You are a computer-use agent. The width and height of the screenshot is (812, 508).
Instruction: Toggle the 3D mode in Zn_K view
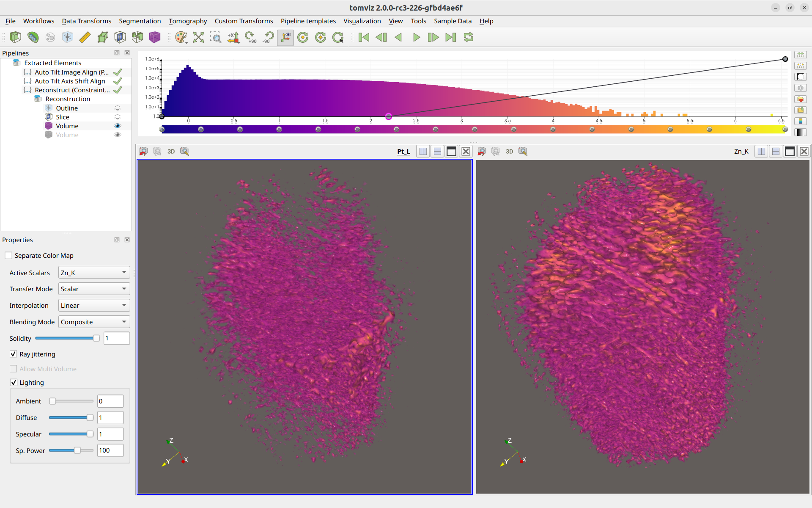tap(509, 151)
